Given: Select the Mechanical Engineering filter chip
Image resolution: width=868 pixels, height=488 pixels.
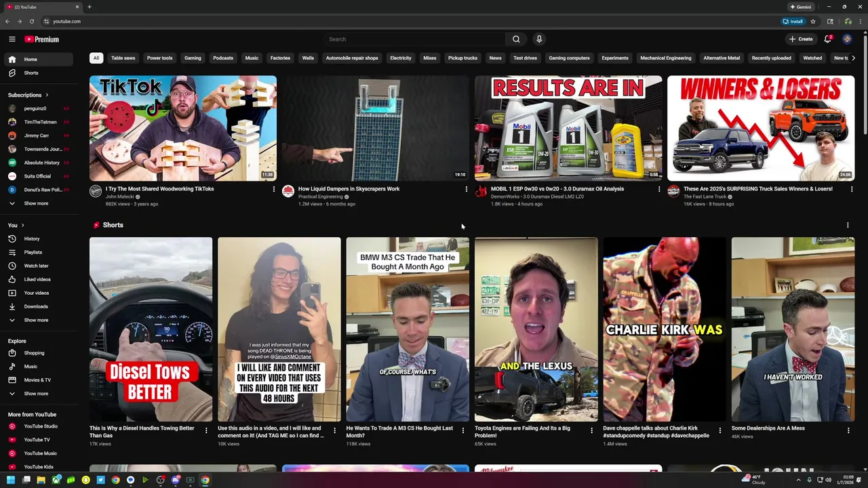Looking at the screenshot, I should tap(666, 58).
